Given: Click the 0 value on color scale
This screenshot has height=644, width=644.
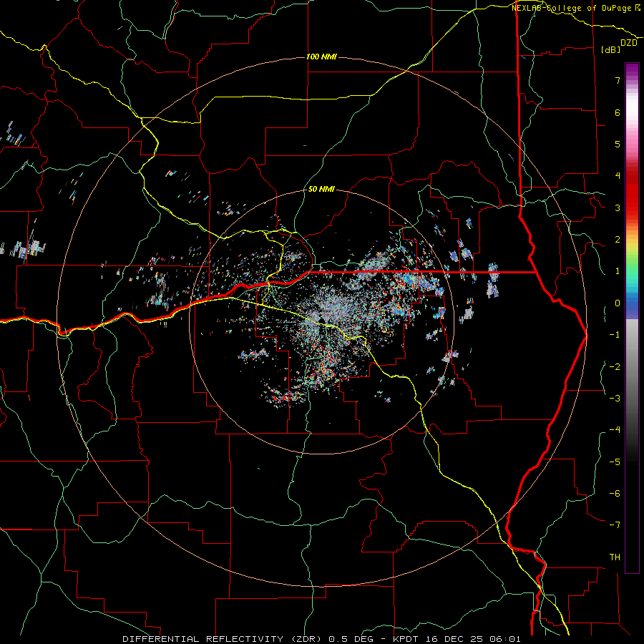Looking at the screenshot, I should tap(618, 303).
